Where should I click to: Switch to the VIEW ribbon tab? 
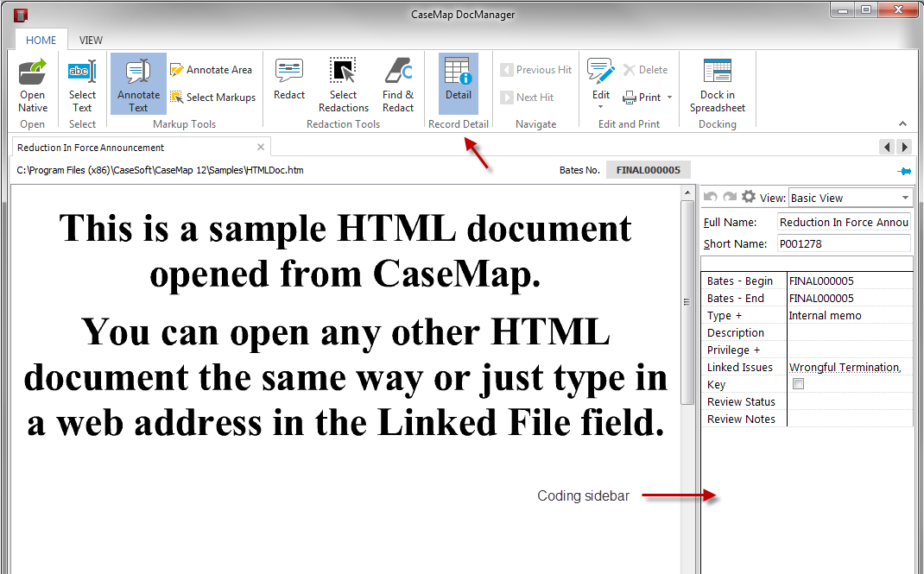click(x=91, y=40)
